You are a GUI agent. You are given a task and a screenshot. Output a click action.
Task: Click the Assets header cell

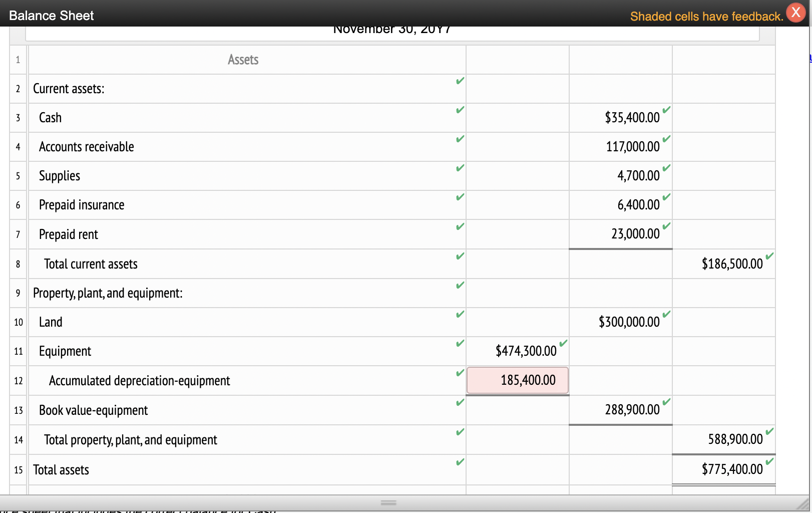tap(247, 60)
